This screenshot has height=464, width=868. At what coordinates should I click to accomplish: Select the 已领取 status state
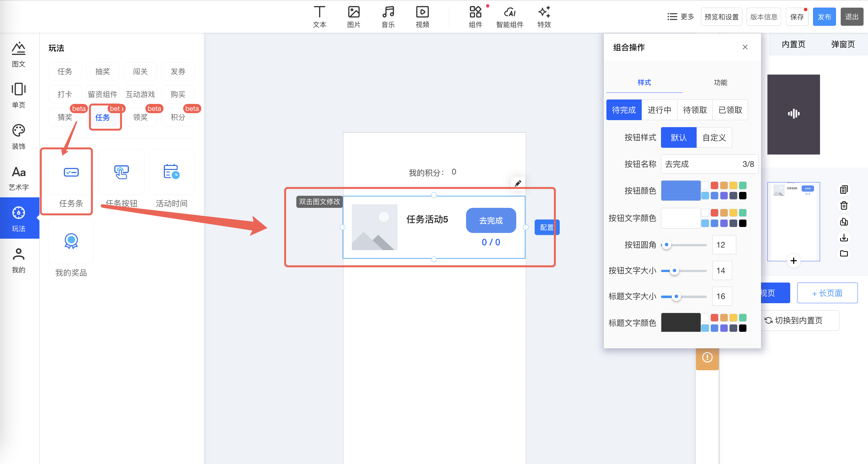(x=730, y=110)
